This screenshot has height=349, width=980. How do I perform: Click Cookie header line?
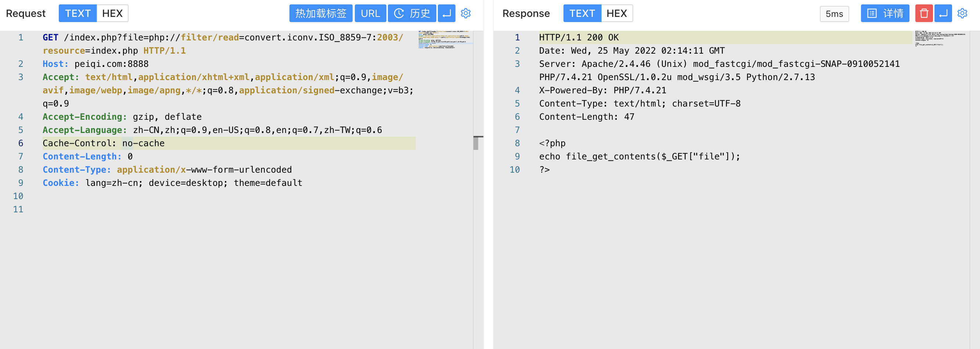pos(172,183)
